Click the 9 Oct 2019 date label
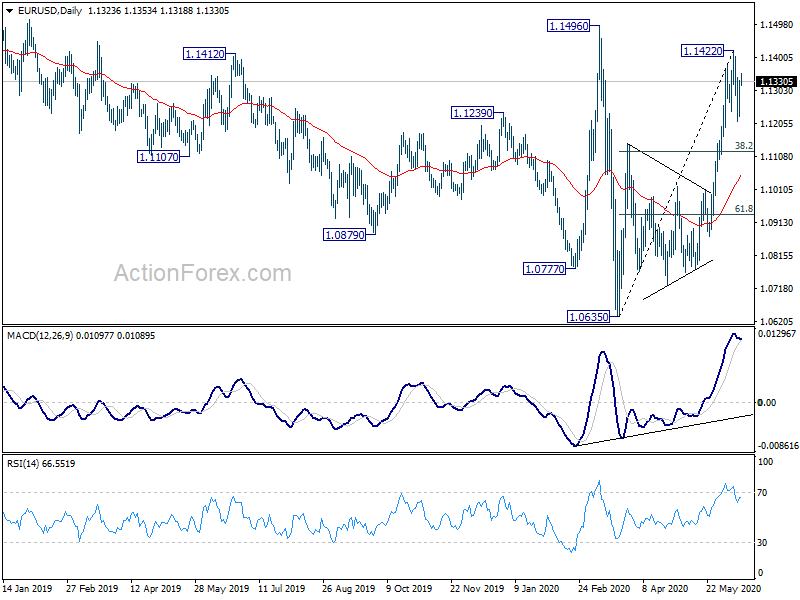The height and width of the screenshot is (600, 800). (x=409, y=588)
